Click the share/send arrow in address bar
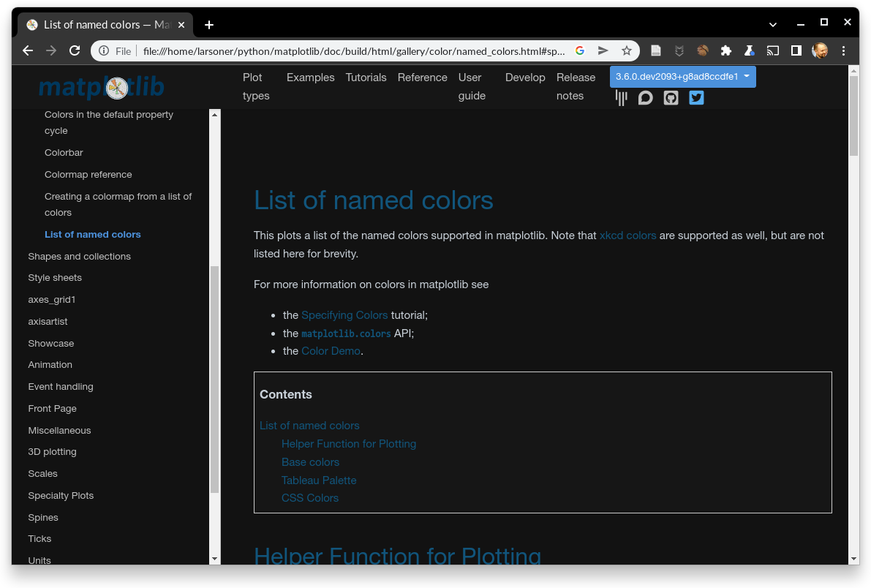 [603, 50]
